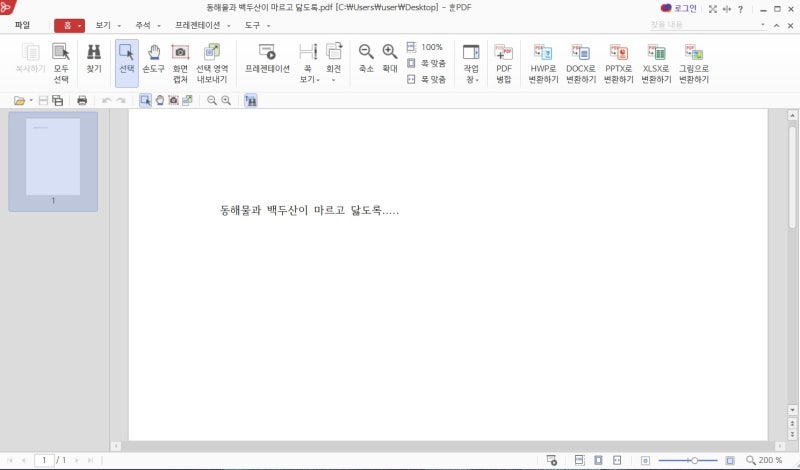Click the 로그인 login link
Viewport: 800px width, 470px height.
coord(679,9)
